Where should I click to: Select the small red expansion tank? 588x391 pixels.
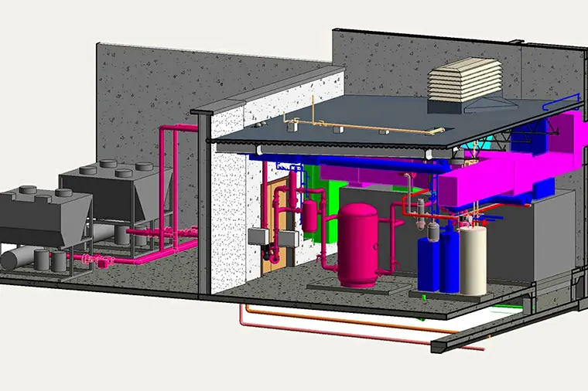tap(309, 216)
